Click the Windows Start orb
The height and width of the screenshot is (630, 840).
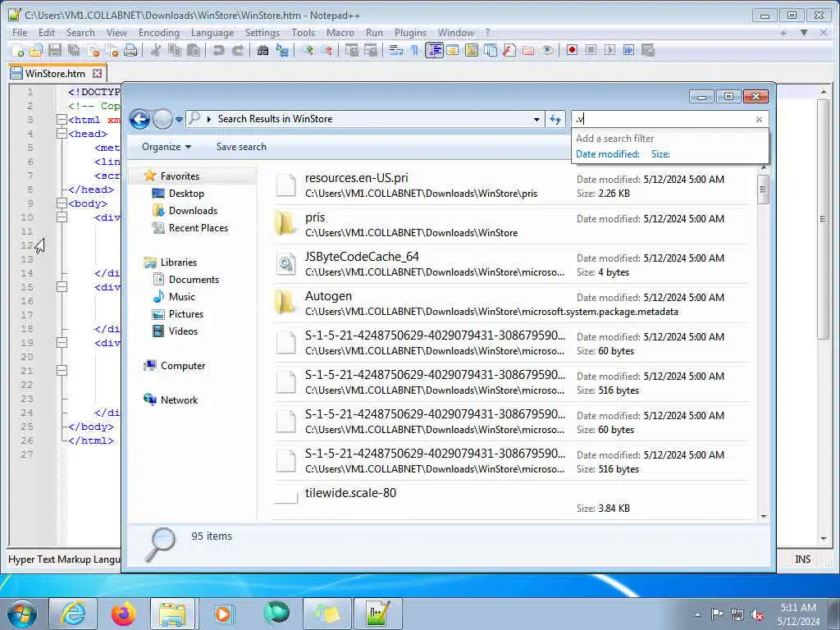coord(22,614)
